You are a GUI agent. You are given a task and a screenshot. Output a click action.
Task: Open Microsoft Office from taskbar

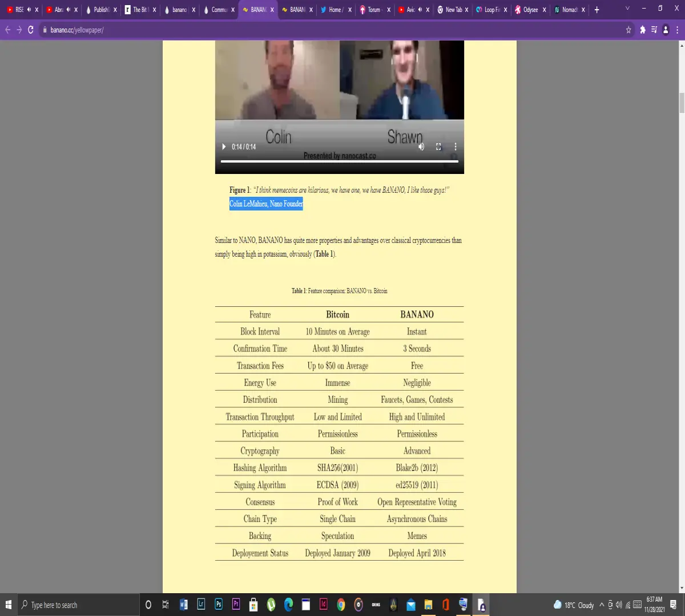446,605
